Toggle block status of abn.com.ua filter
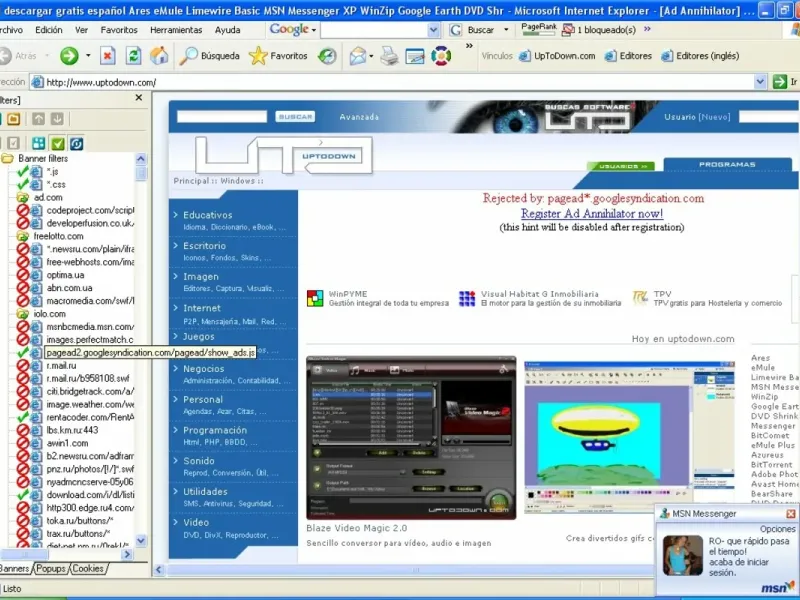800x600 pixels. (x=22, y=288)
